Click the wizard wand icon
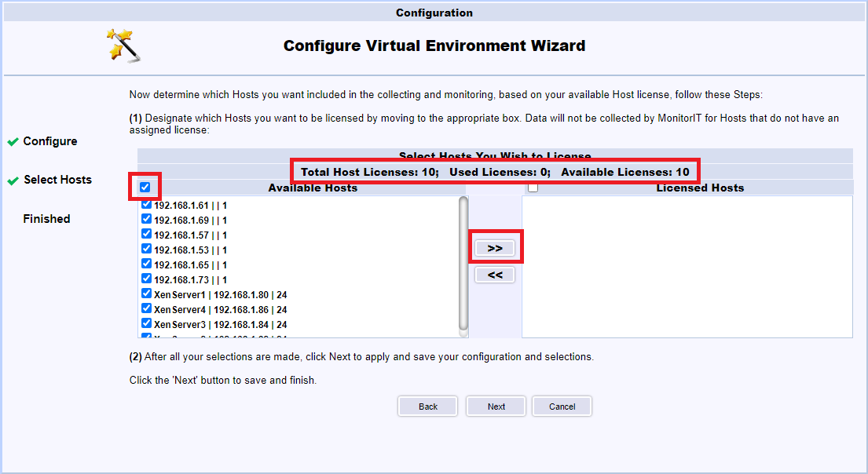This screenshot has height=474, width=868. point(123,45)
